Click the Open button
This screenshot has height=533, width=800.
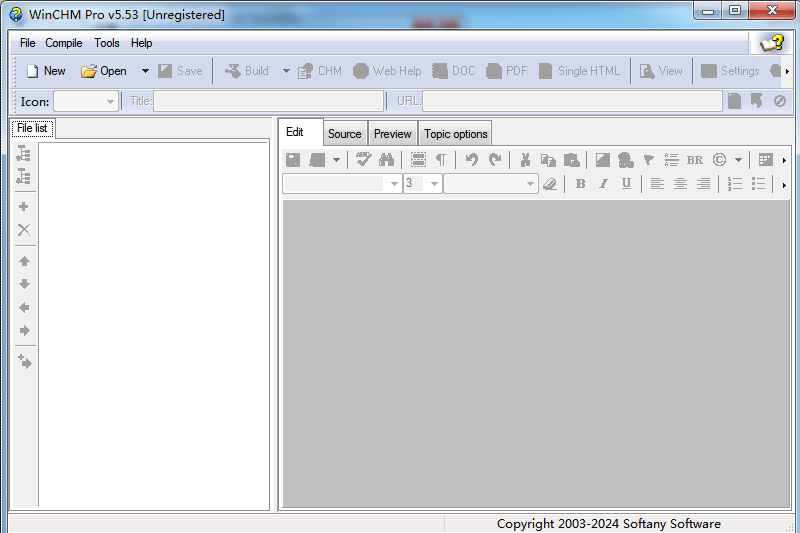104,71
